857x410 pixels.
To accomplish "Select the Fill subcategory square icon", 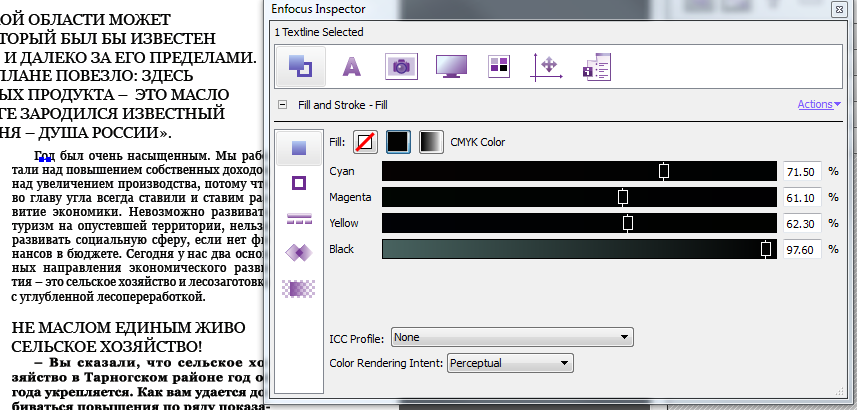I will 298,148.
